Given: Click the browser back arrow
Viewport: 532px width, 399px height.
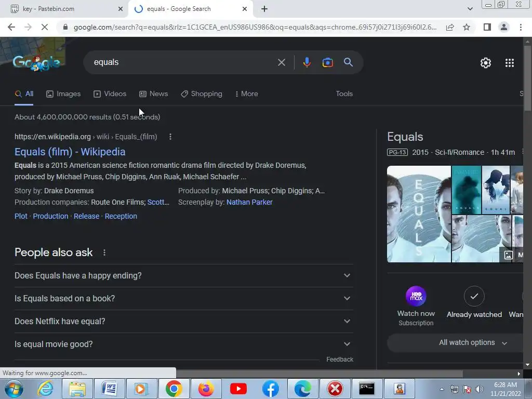Looking at the screenshot, I should [11, 27].
